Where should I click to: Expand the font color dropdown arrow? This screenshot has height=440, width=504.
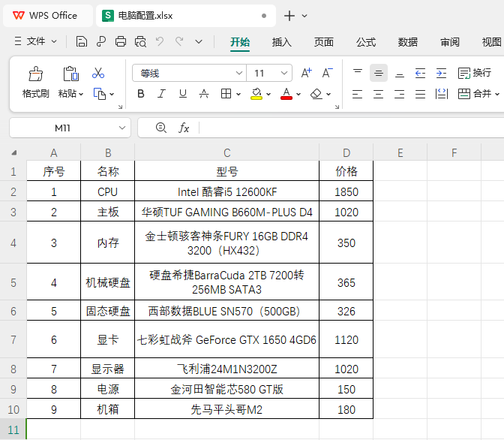pos(298,95)
